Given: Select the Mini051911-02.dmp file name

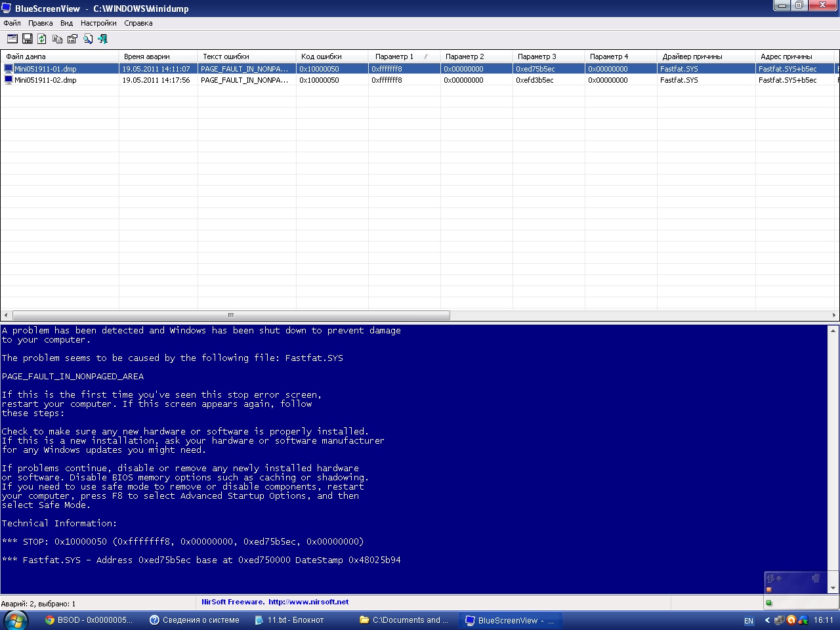Looking at the screenshot, I should (45, 80).
